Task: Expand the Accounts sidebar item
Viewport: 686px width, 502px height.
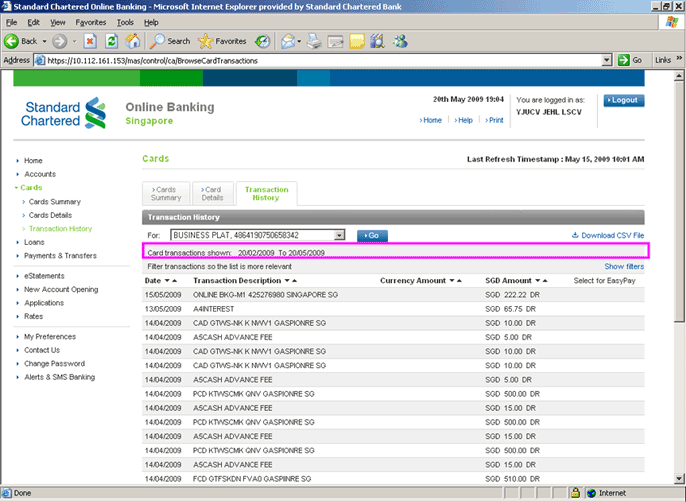Action: pos(17,174)
